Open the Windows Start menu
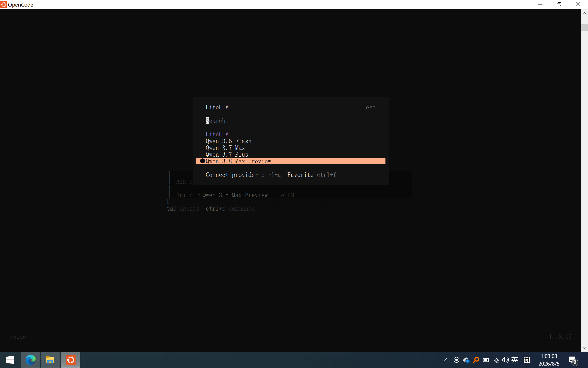 point(10,360)
